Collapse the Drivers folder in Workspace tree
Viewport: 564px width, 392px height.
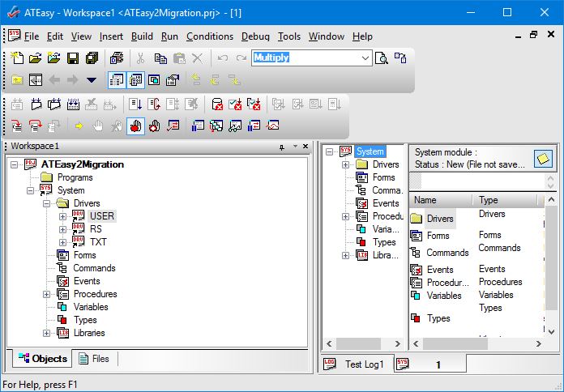[46, 203]
